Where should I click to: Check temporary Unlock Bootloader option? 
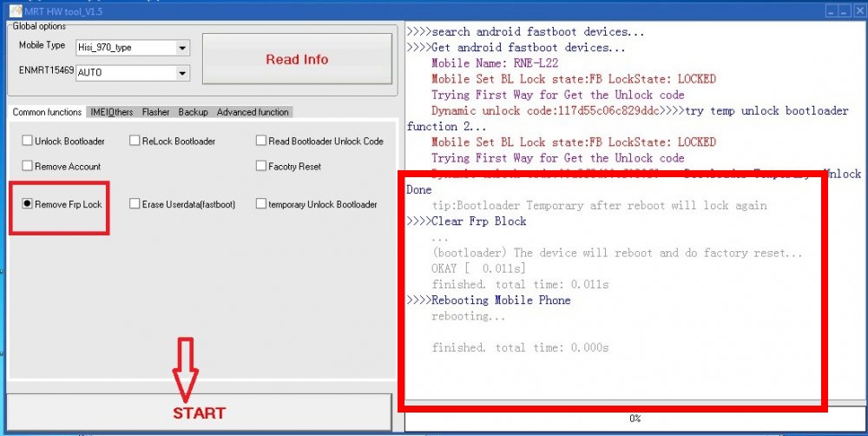point(261,204)
